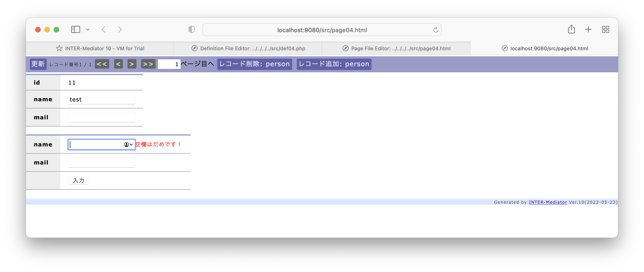
Task: Click the mail field in the lower form
Action: [x=102, y=162]
